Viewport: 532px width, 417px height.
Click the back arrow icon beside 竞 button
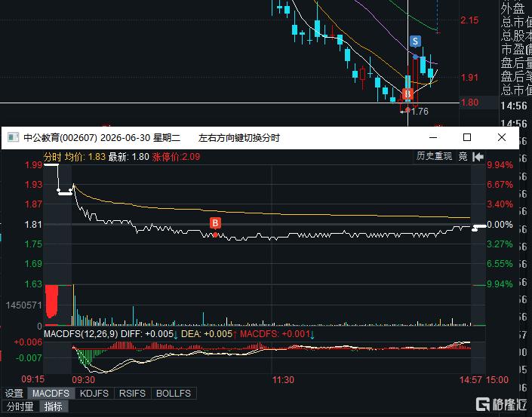(478, 157)
